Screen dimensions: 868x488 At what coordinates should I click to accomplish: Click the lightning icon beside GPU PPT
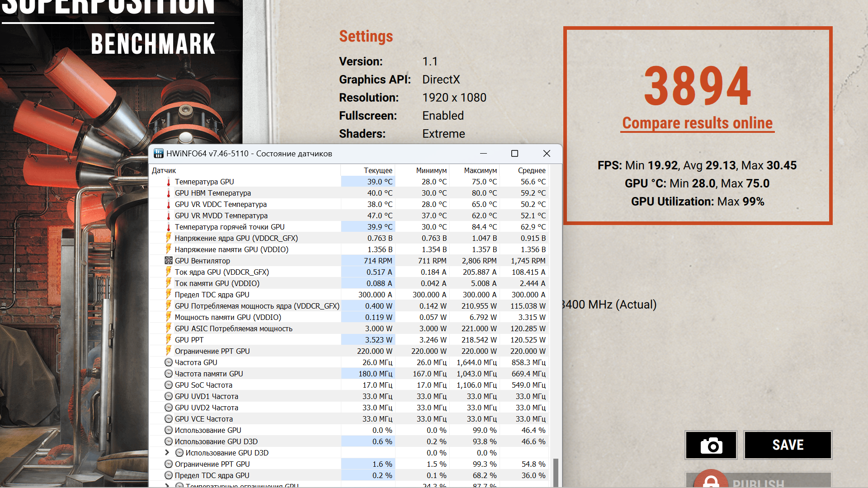(x=169, y=339)
